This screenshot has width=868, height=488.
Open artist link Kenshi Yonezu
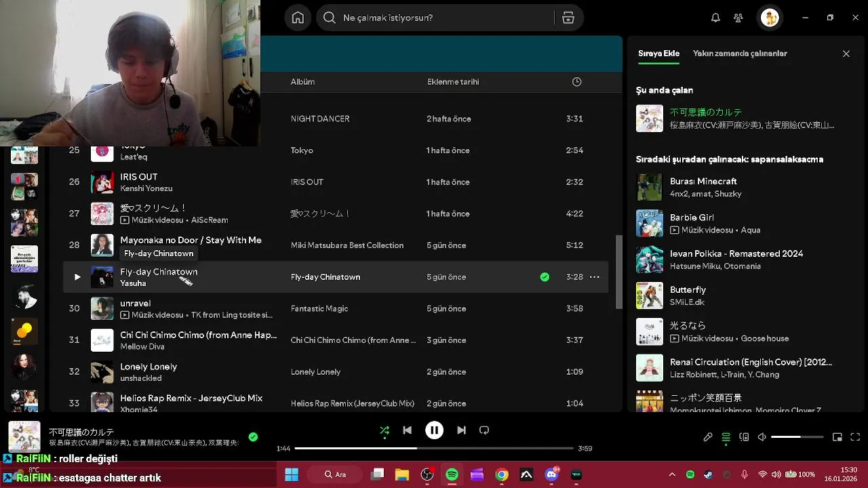click(146, 188)
